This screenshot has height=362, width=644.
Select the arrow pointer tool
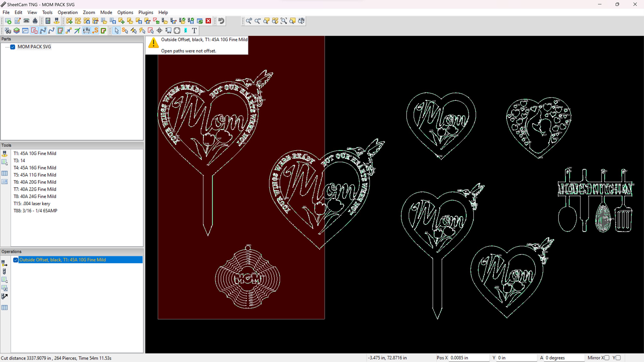click(116, 30)
